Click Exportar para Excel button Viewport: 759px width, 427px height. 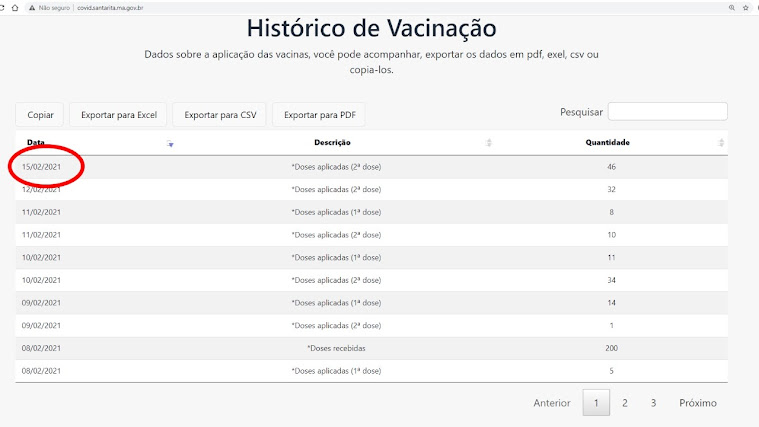coord(119,115)
